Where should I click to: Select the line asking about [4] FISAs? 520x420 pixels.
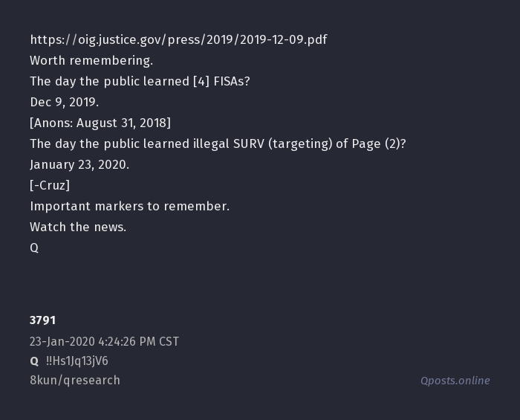click(x=140, y=81)
